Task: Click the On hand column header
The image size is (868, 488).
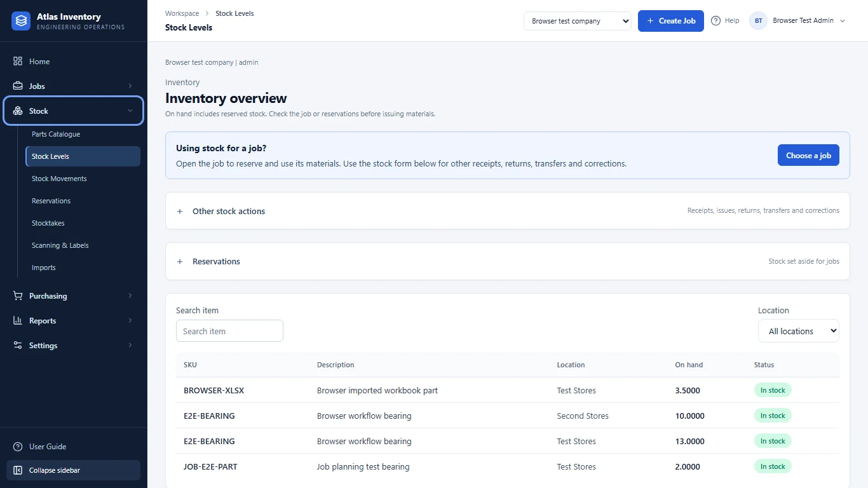Action: coord(689,365)
